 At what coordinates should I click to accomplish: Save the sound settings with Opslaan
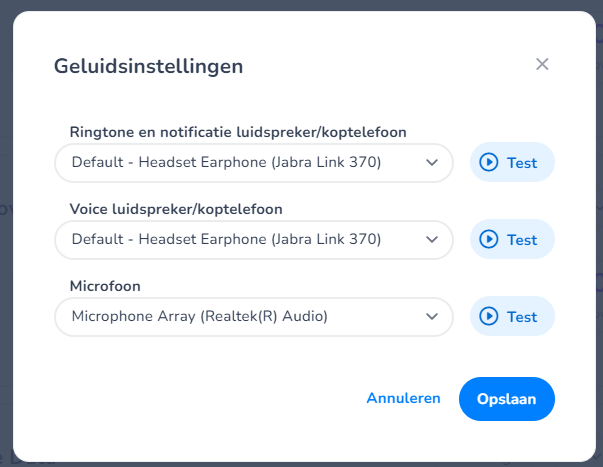point(506,398)
